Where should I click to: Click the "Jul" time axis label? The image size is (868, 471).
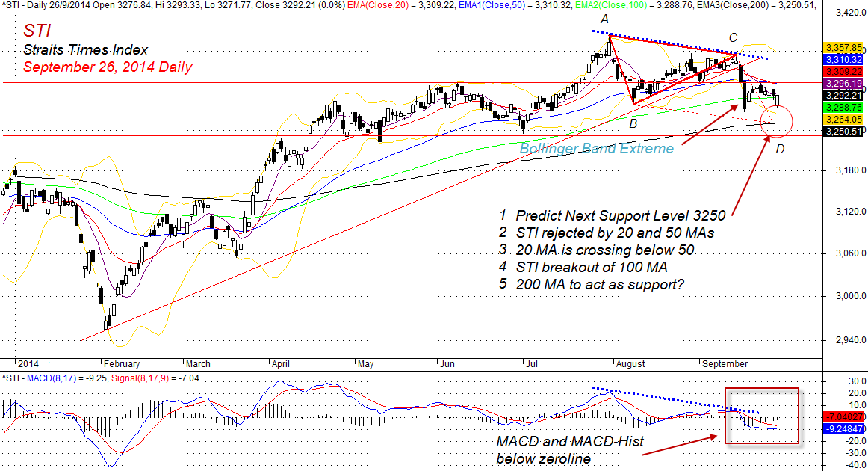(x=531, y=364)
